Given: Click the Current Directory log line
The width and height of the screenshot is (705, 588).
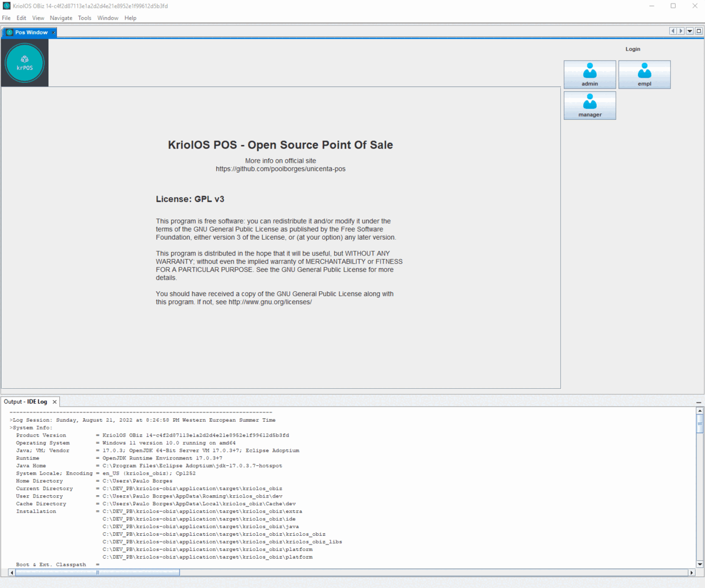Looking at the screenshot, I should [149, 489].
